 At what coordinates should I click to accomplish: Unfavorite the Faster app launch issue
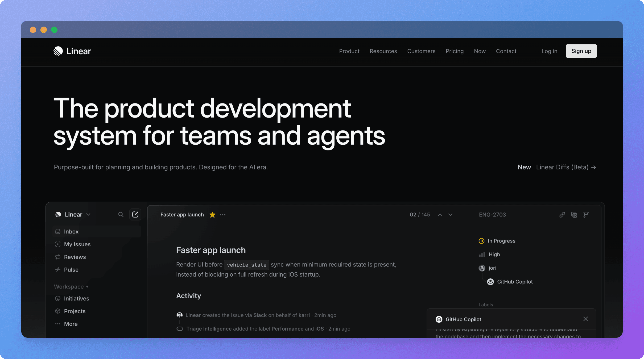pos(212,215)
